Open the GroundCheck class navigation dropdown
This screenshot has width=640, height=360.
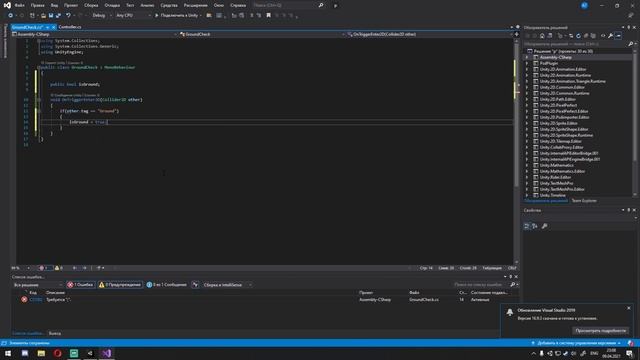click(x=261, y=34)
